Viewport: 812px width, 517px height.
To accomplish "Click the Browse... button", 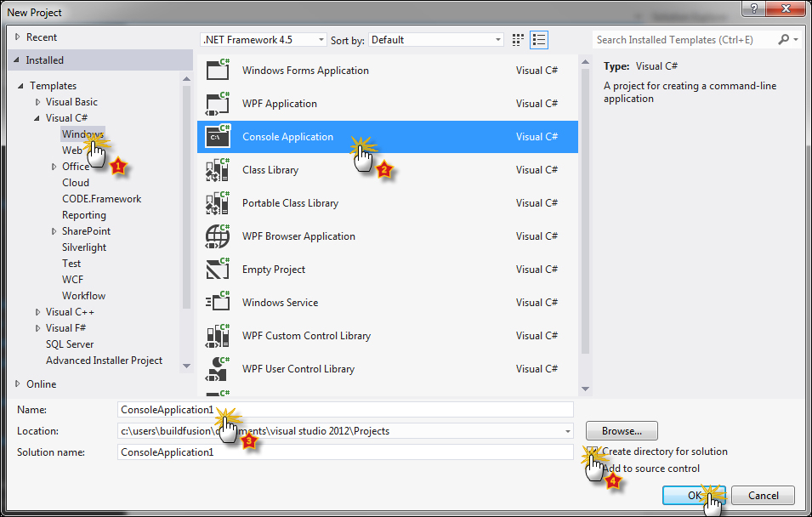I will pos(621,431).
